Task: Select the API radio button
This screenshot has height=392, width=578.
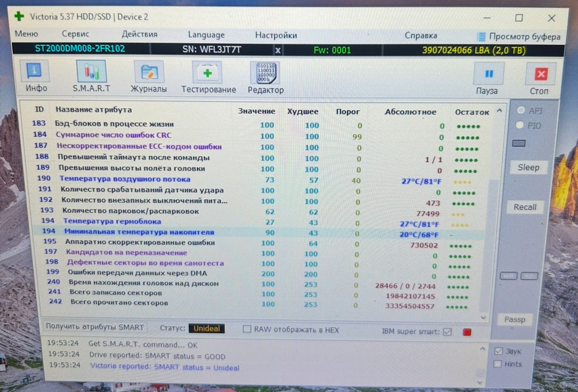Action: tap(521, 110)
